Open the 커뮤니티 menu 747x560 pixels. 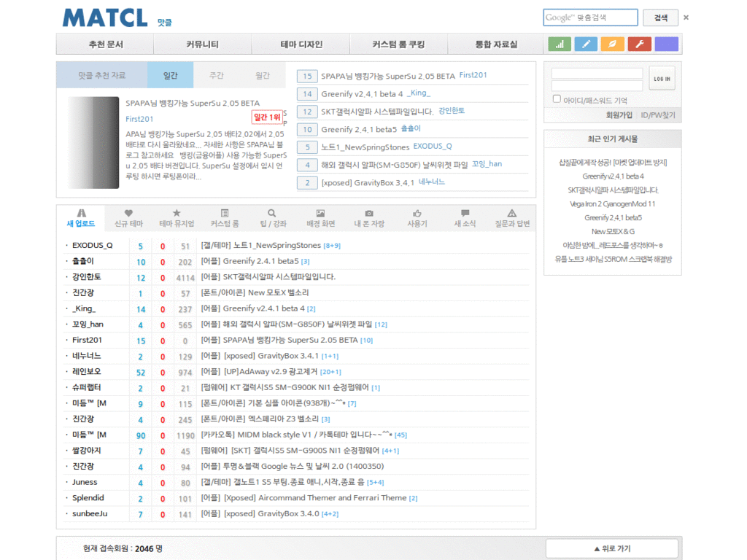(203, 44)
